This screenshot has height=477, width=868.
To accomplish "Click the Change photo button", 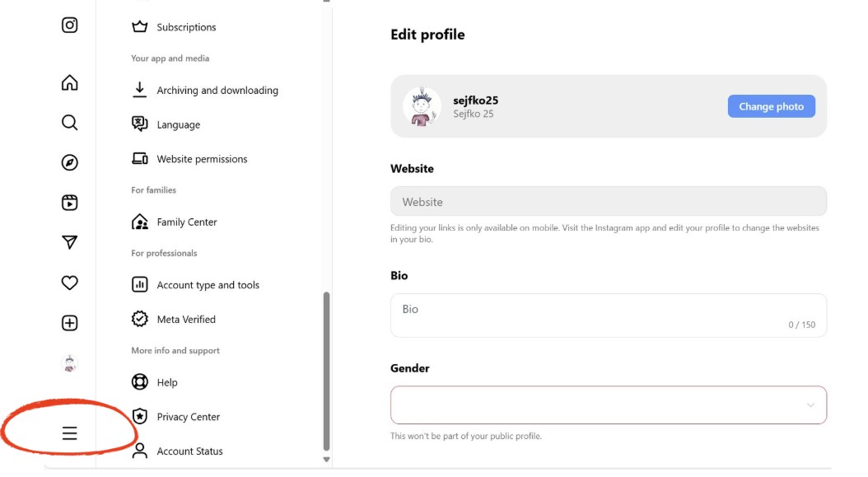I will [771, 106].
